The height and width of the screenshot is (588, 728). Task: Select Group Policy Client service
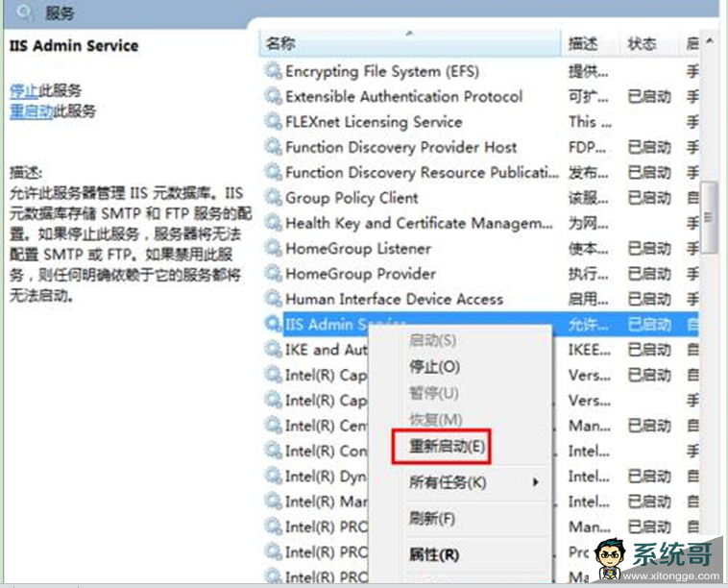click(352, 197)
